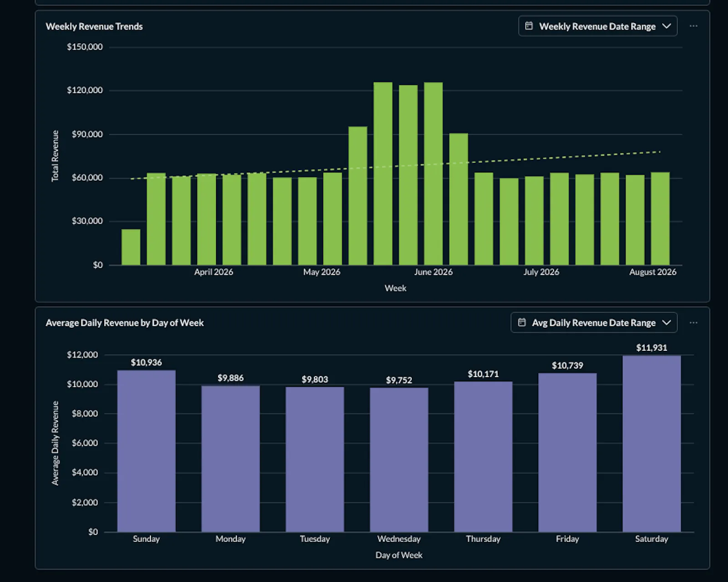Click the Total Revenue axis title
The width and height of the screenshot is (728, 582).
pyautogui.click(x=55, y=156)
